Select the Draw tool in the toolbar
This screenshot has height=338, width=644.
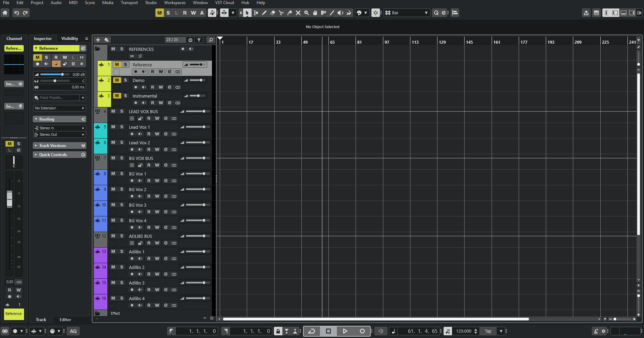point(264,13)
